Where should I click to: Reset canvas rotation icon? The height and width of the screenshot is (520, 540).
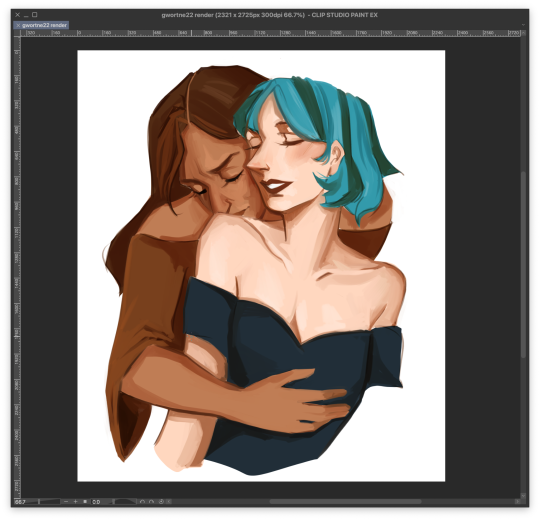(161, 502)
